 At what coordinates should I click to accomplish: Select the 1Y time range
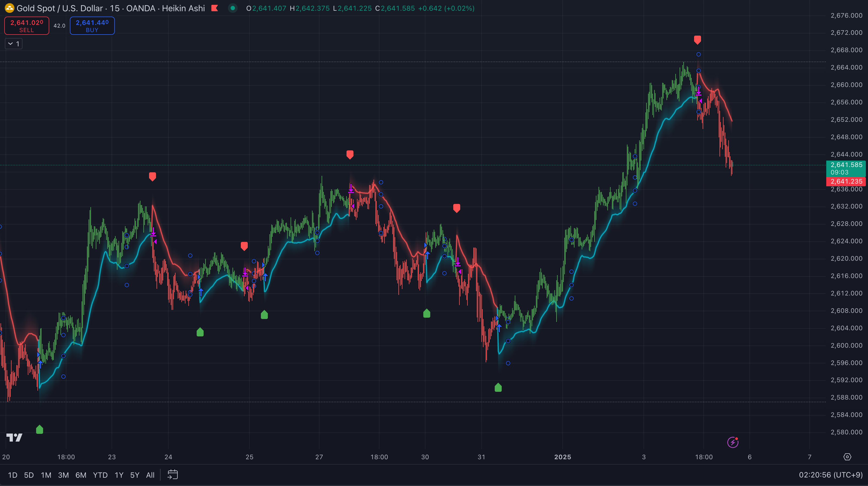(x=119, y=475)
